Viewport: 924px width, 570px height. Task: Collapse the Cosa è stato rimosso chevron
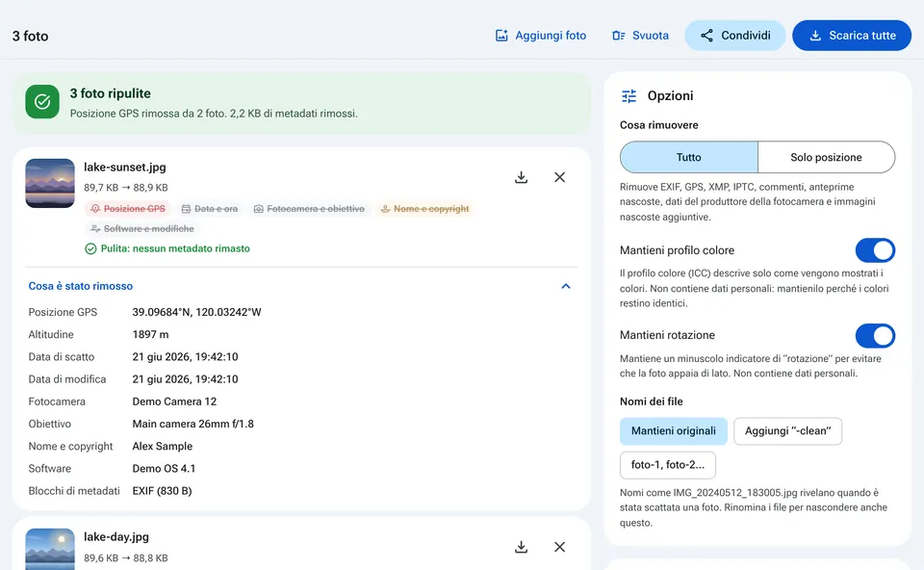point(566,287)
